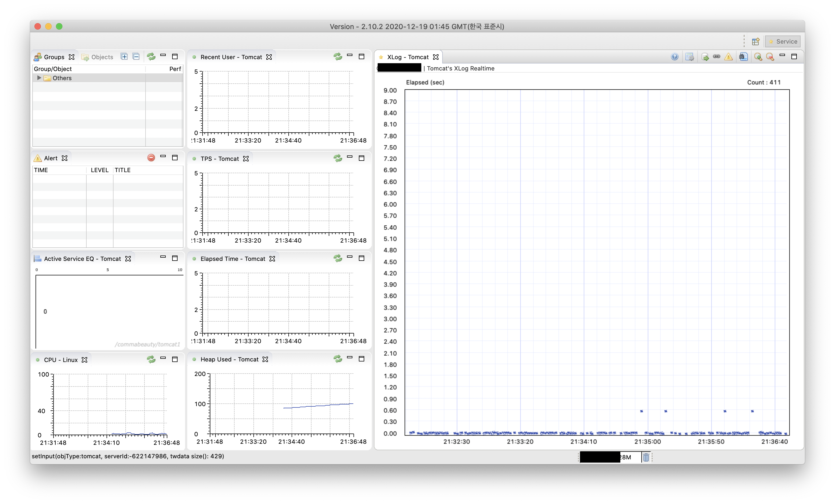Expand the Others group tree node
835x504 pixels.
[39, 78]
